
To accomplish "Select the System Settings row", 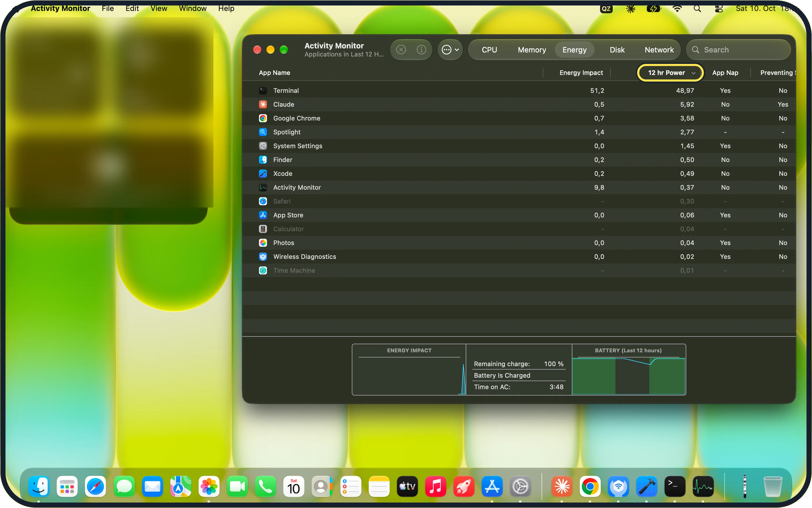I will point(519,146).
